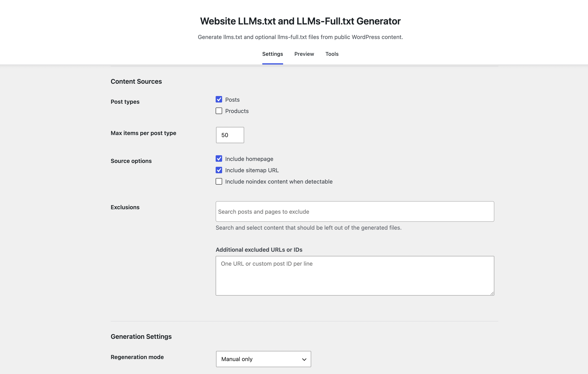Focus the Search posts and pages to exclude field

click(355, 211)
